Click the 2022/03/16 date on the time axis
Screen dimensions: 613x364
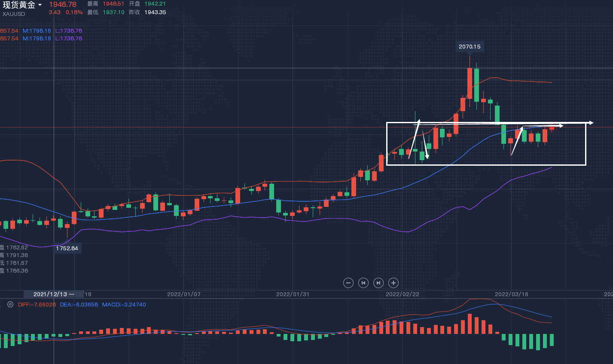click(x=511, y=294)
